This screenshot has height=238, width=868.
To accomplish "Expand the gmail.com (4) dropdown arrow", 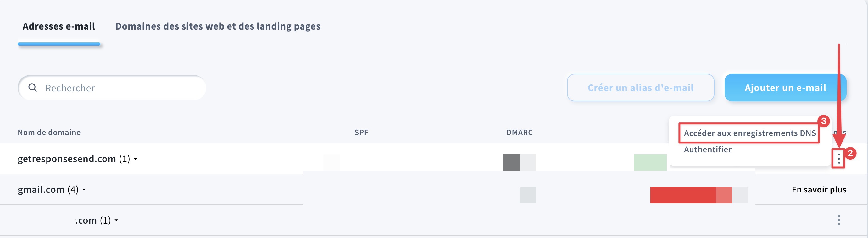I will (x=84, y=190).
